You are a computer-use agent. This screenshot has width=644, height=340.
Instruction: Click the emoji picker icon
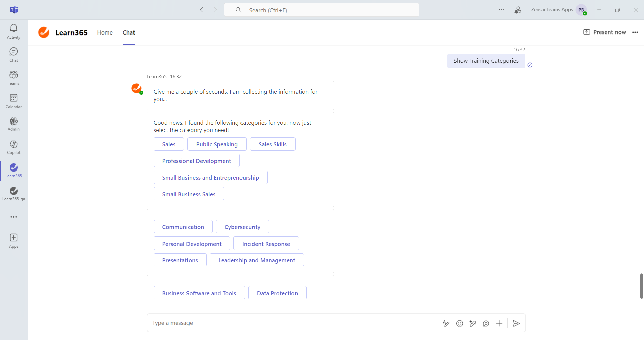click(460, 323)
